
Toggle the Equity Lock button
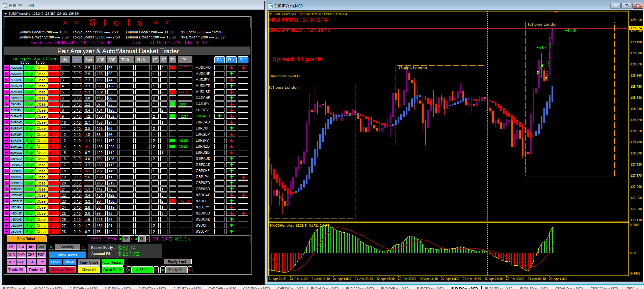click(x=178, y=262)
